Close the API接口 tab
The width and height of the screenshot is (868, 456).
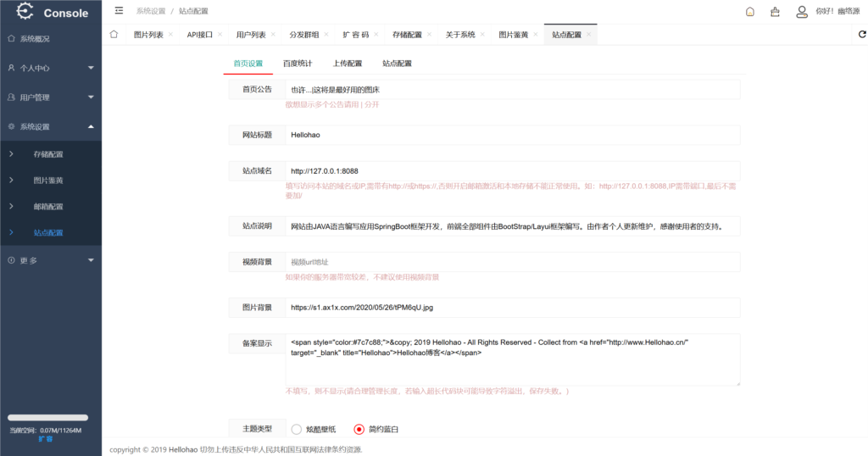pos(220,34)
